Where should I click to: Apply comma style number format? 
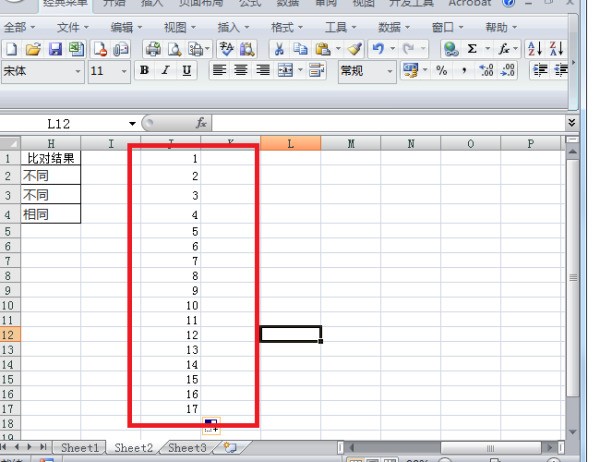click(x=464, y=70)
